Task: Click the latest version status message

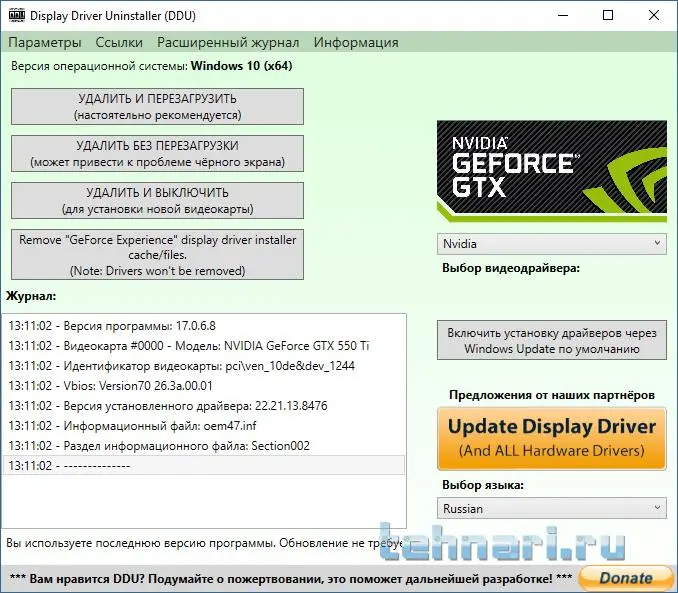Action: [x=205, y=543]
